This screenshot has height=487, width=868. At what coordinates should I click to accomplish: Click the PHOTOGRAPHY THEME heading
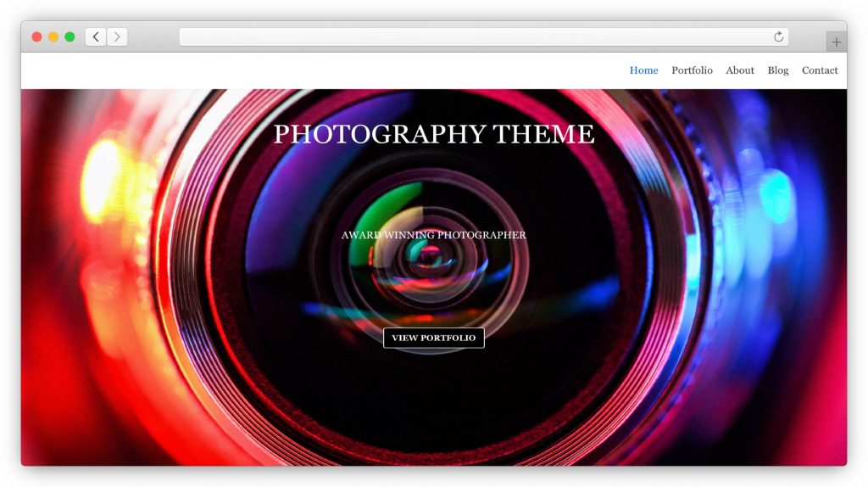434,134
